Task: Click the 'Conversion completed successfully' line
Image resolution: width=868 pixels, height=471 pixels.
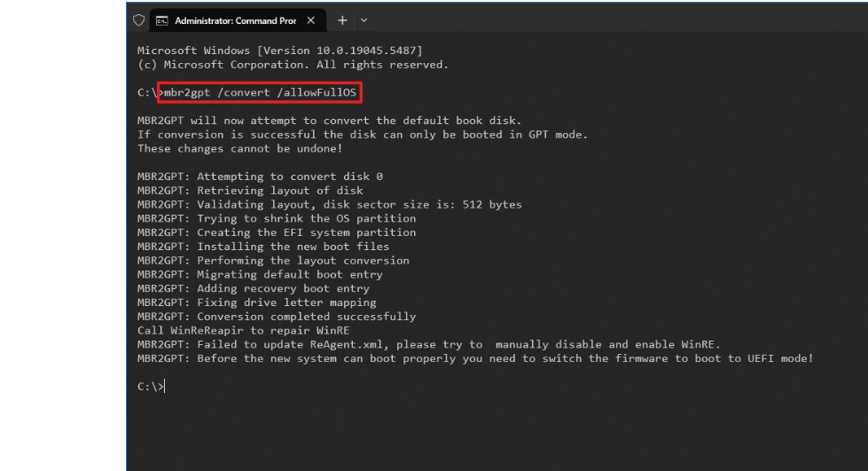Action: (x=277, y=317)
